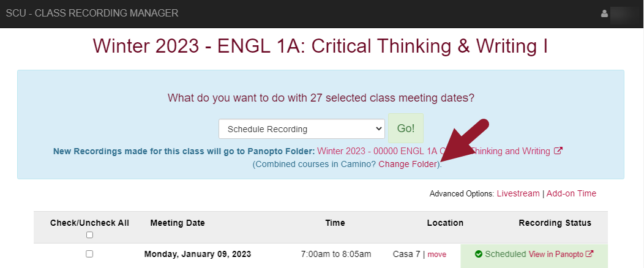
Task: Click the Change Folder link
Action: pyautogui.click(x=408, y=165)
